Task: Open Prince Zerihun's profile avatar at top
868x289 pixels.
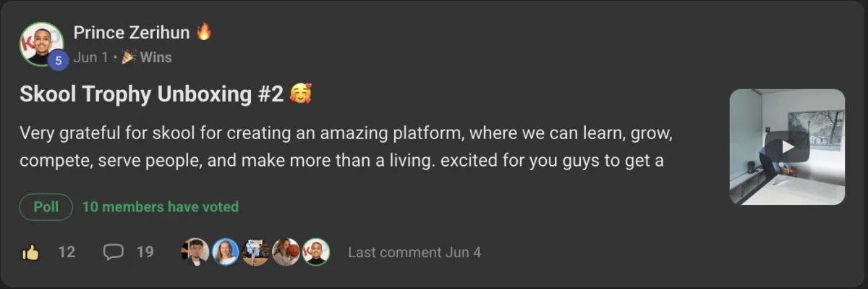Action: 41,43
